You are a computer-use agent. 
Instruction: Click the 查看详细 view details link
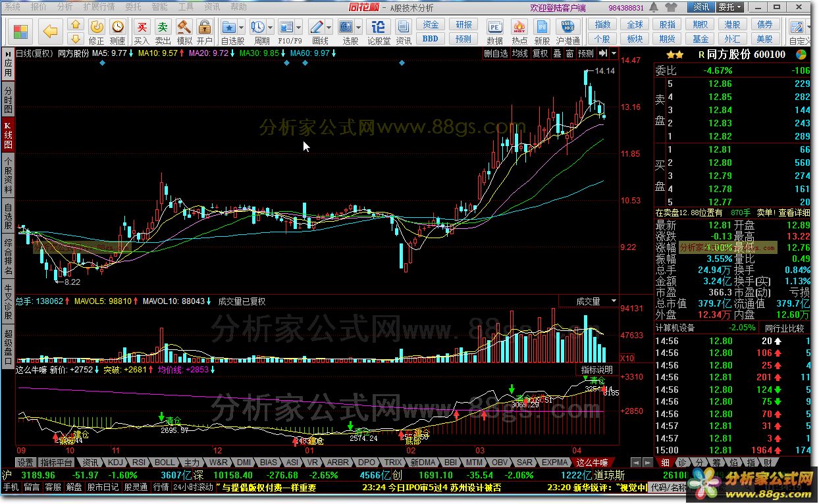[x=794, y=213]
